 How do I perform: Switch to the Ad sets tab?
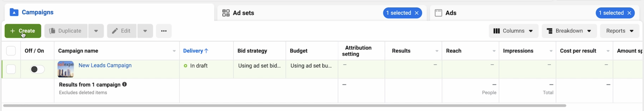pos(243,13)
